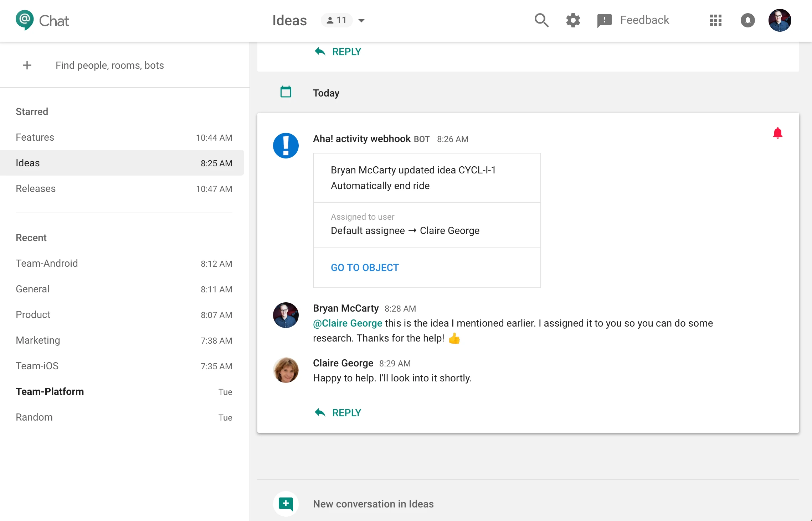Click the Feedback icon
The height and width of the screenshot is (521, 812).
(x=604, y=20)
